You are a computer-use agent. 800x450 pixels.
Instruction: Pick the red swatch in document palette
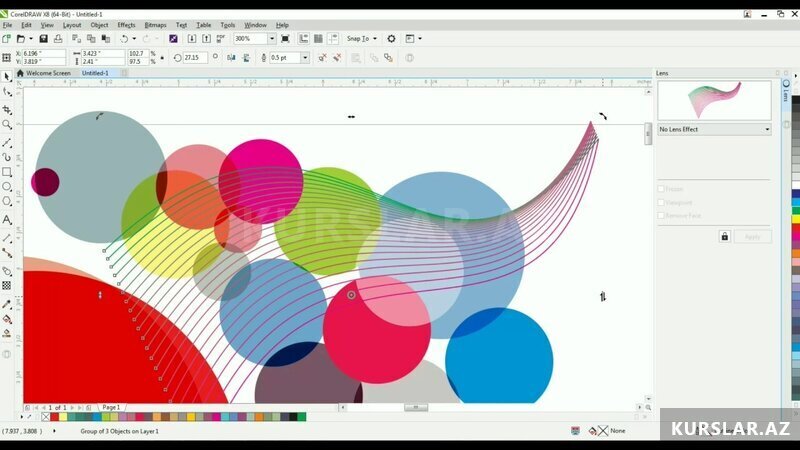pos(55,417)
